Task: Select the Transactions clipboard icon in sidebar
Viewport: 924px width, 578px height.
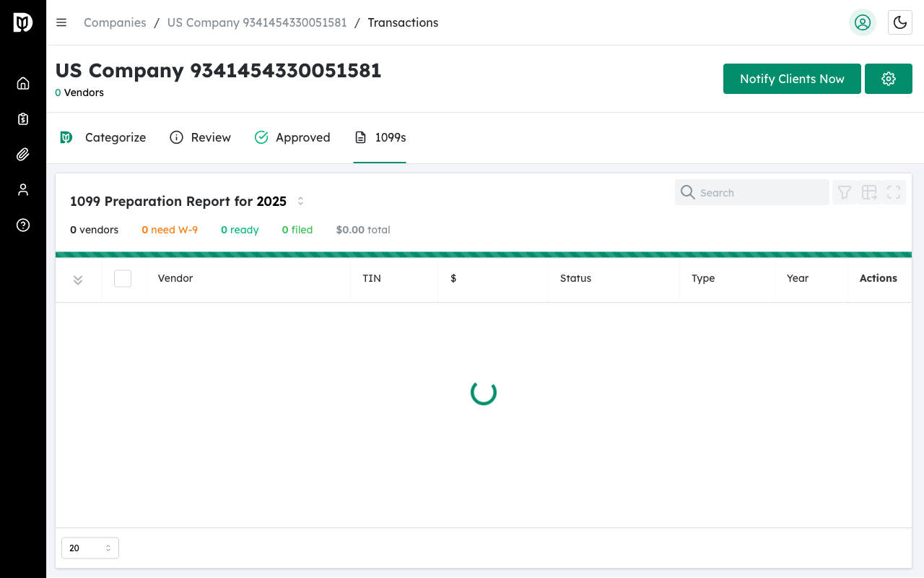Action: point(22,118)
